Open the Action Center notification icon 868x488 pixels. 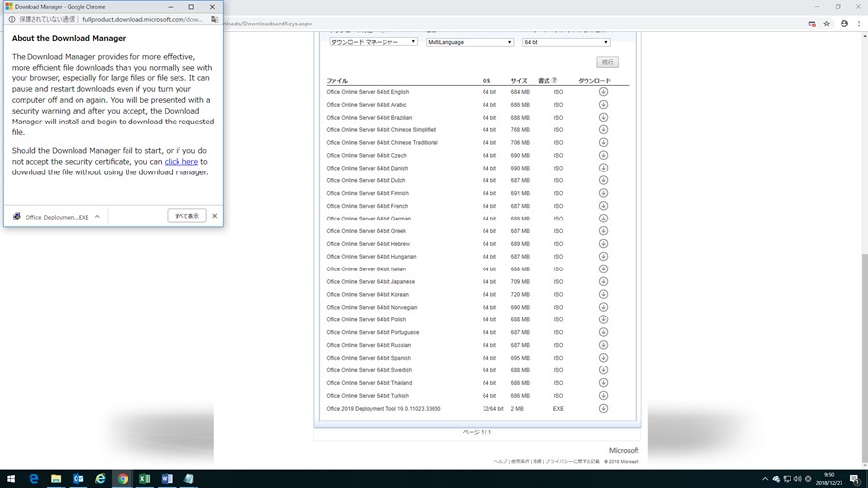(854, 479)
